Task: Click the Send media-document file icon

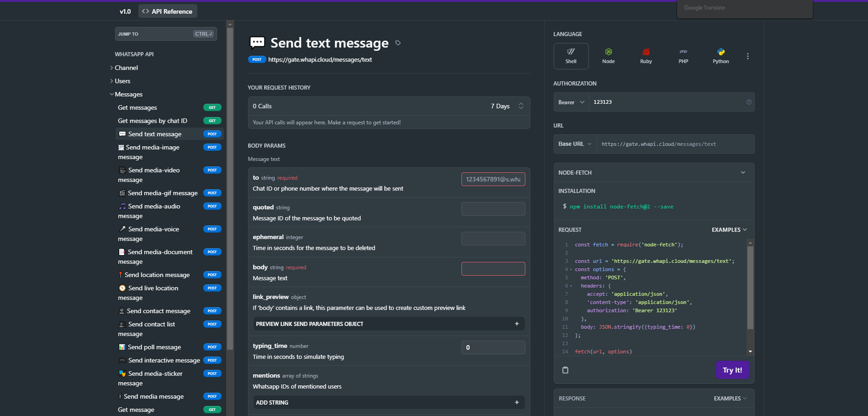Action: click(x=122, y=252)
